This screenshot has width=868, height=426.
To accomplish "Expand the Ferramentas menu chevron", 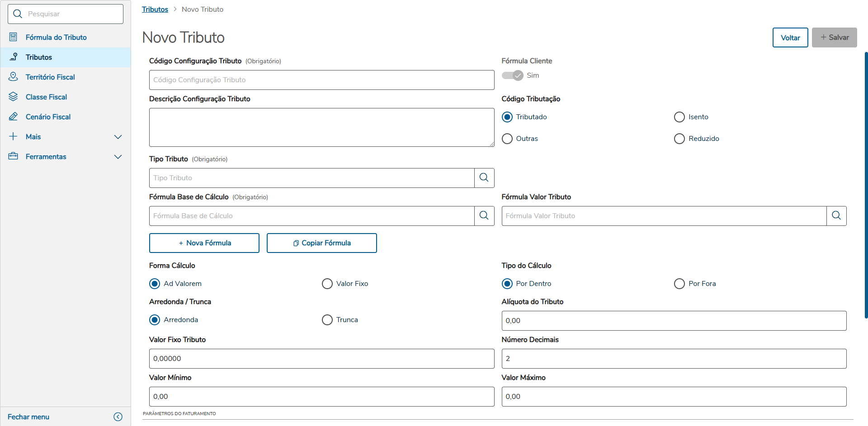I will [x=118, y=157].
